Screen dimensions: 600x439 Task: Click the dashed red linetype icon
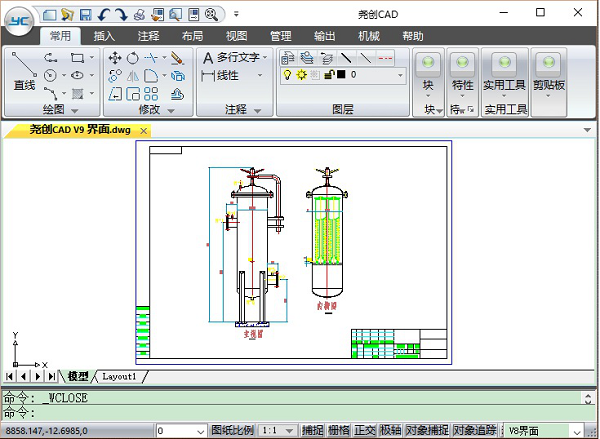pos(385,58)
